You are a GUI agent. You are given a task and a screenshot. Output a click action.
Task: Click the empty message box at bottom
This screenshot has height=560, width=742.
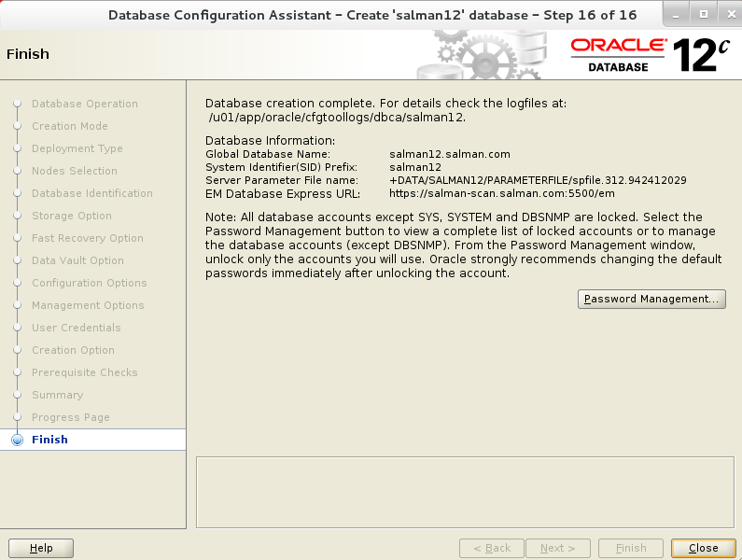tap(465, 492)
